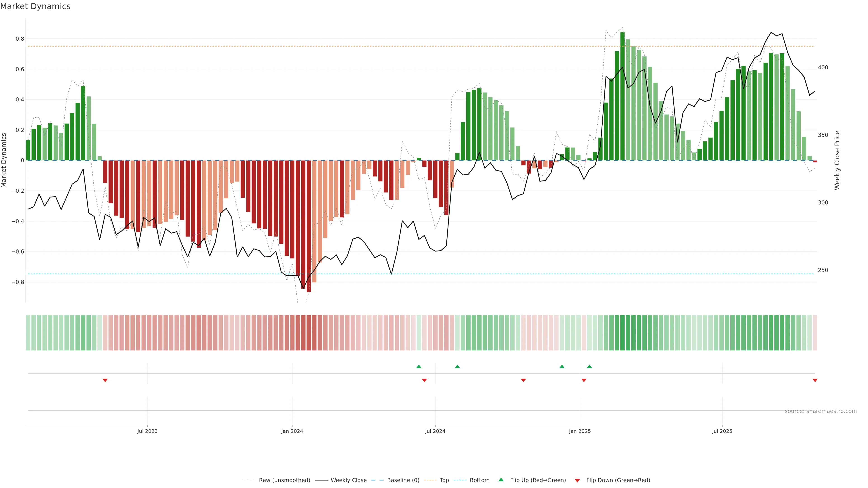This screenshot has width=868, height=488.
Task: Toggle the Baseline (0) legend entry
Action: [x=403, y=480]
